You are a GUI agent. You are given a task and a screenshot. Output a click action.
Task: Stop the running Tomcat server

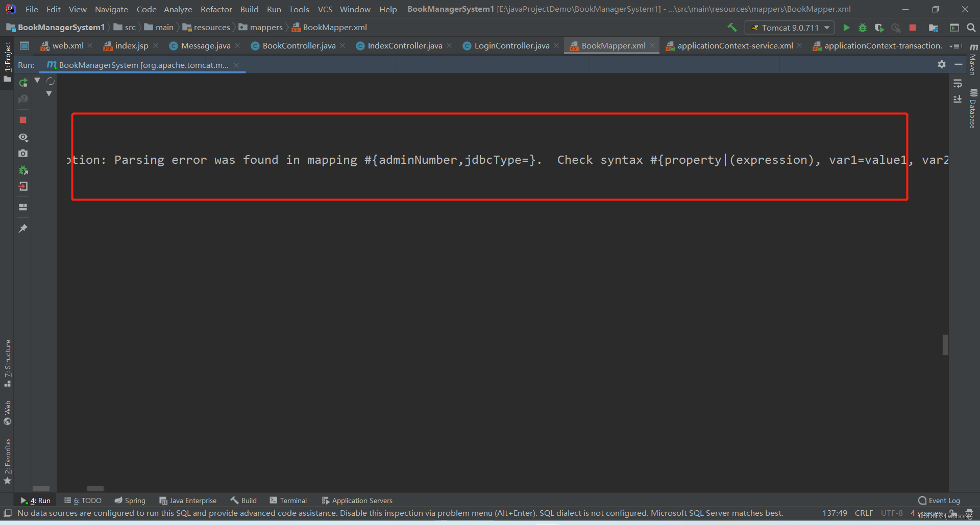[x=23, y=120]
